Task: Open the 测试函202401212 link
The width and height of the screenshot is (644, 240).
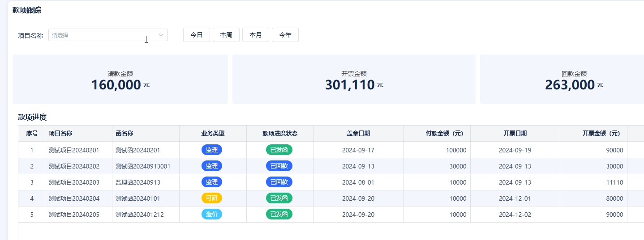Action: click(x=139, y=215)
